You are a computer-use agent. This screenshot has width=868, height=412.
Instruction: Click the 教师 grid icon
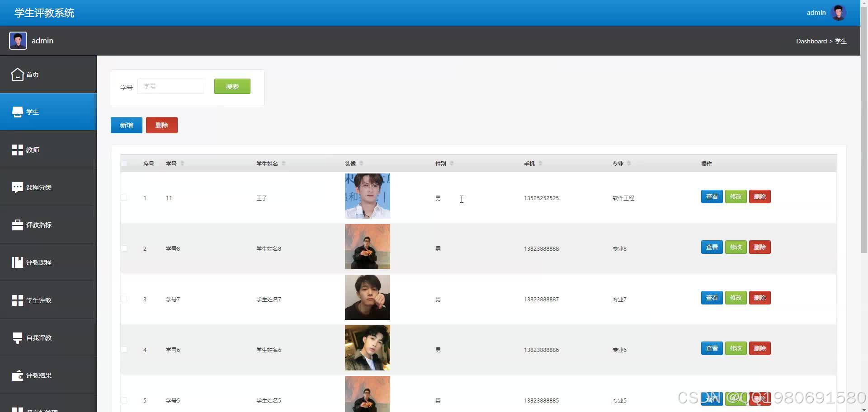(x=18, y=150)
